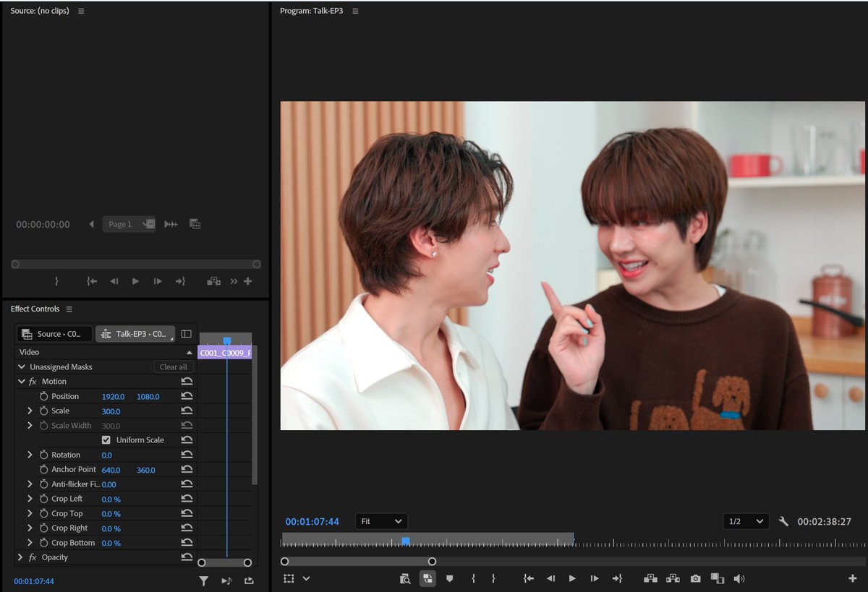Image resolution: width=868 pixels, height=592 pixels.
Task: Toggle the Uniform Scale checkbox
Action: (106, 439)
